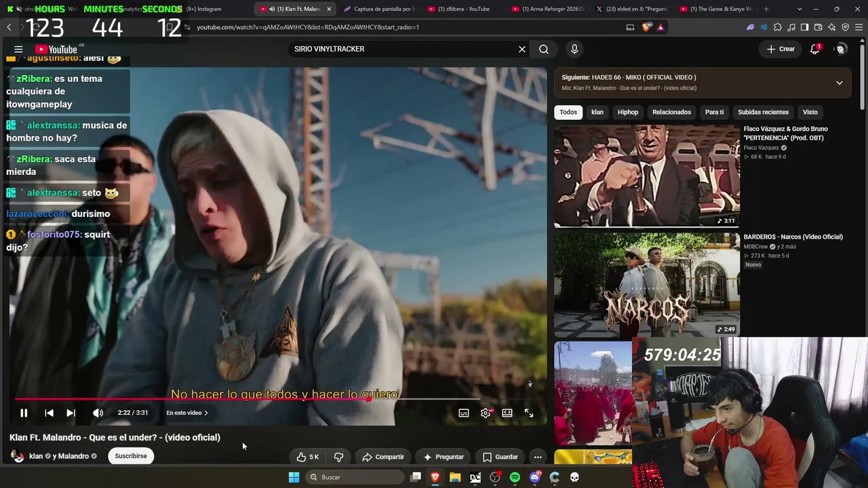
Task: Open the browser extensions puzzle icon
Action: coord(778,27)
